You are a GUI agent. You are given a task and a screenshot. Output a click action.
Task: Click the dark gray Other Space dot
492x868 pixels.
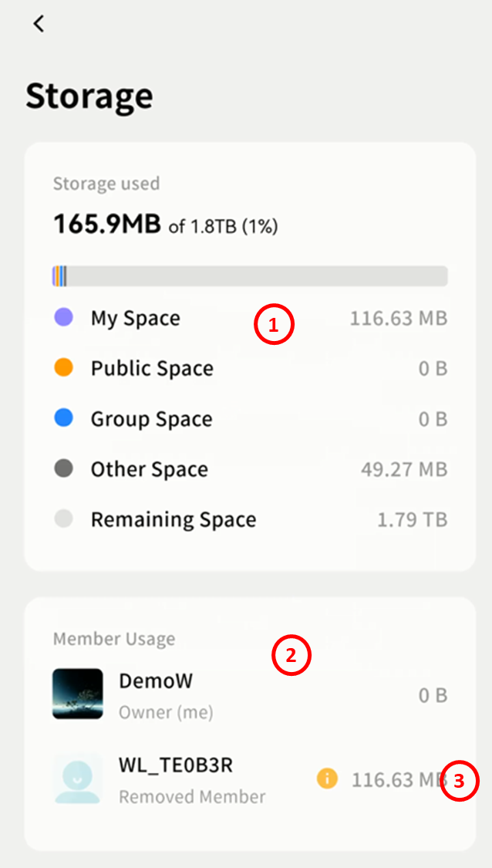click(x=64, y=468)
